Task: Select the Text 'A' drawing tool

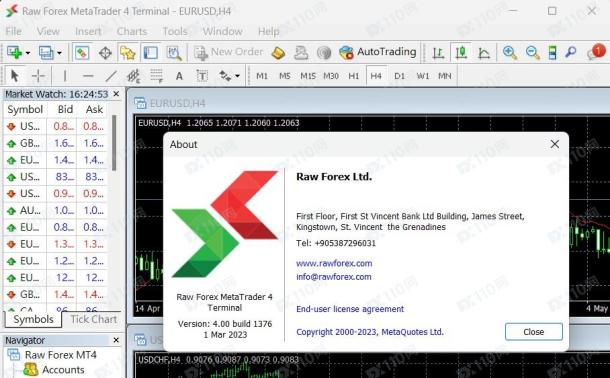Action: point(179,76)
